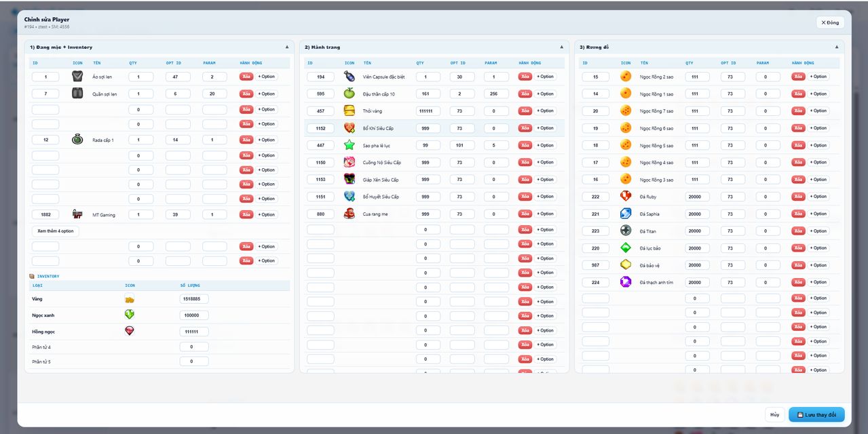This screenshot has width=868, height=434.
Task: Click the Ngọc Rồng 3 sao name text
Action: 657,180
